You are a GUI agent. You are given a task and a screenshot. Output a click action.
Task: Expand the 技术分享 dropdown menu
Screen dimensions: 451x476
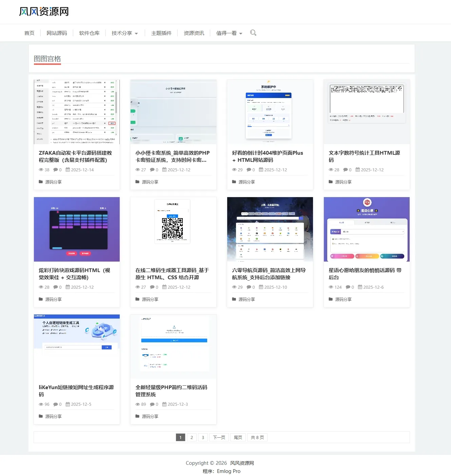click(x=124, y=33)
